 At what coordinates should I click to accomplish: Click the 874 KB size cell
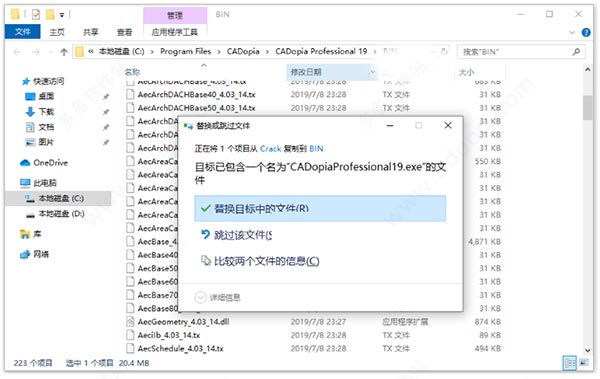(488, 322)
